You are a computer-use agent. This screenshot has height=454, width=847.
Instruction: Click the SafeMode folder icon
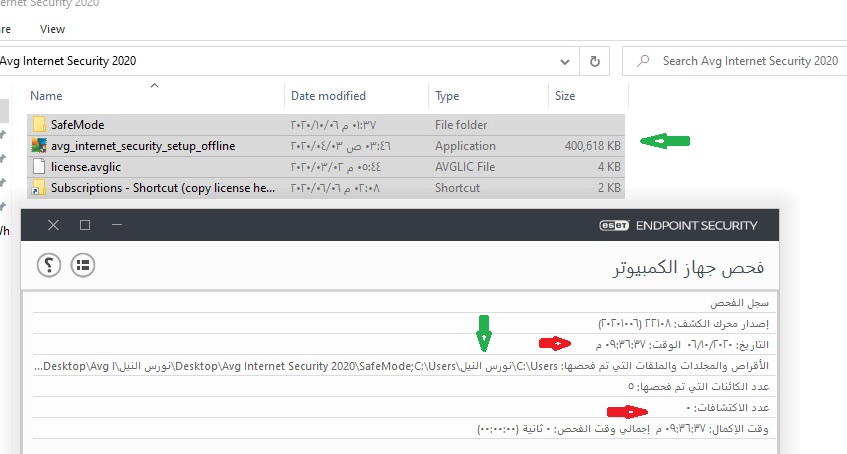click(39, 125)
